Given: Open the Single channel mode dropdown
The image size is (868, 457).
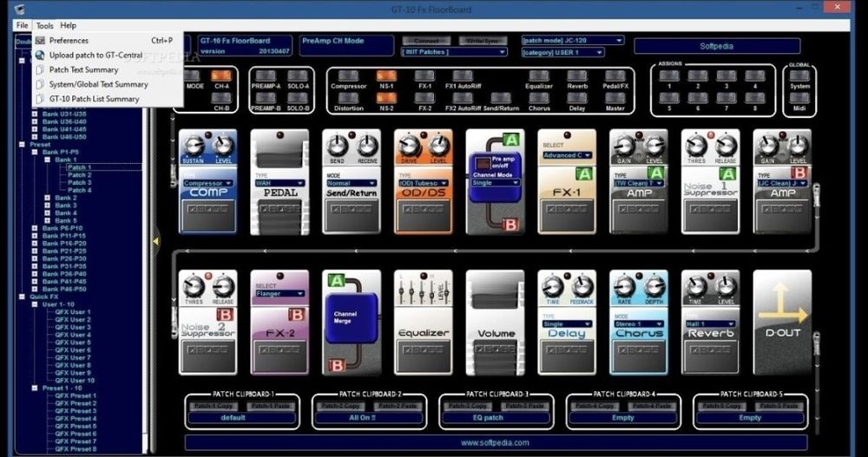Looking at the screenshot, I should point(495,183).
